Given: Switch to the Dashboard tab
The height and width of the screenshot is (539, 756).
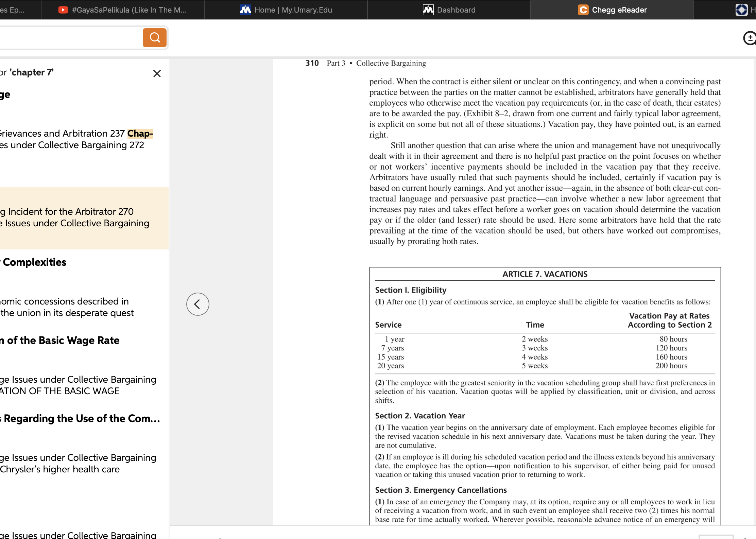Looking at the screenshot, I should (x=449, y=10).
